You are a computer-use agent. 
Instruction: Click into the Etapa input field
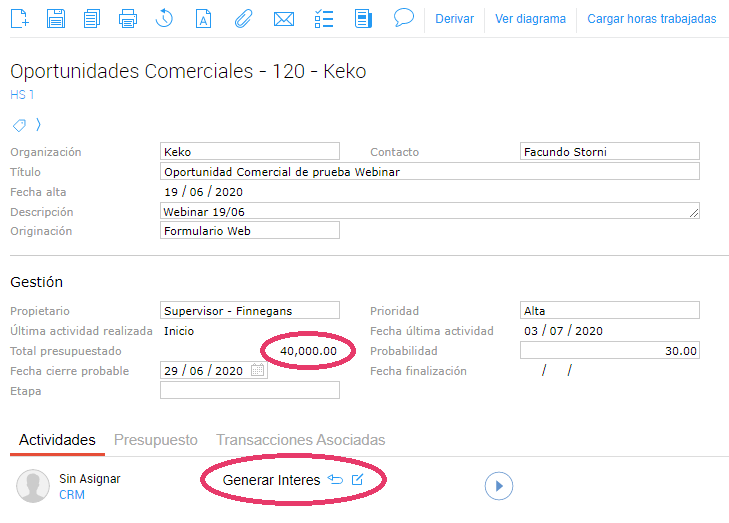click(250, 391)
